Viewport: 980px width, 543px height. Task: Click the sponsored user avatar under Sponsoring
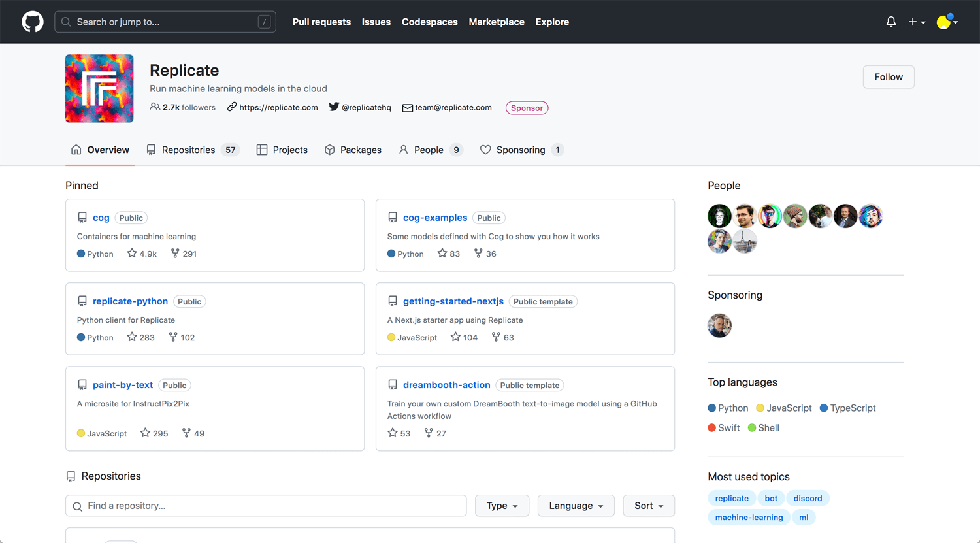point(719,325)
